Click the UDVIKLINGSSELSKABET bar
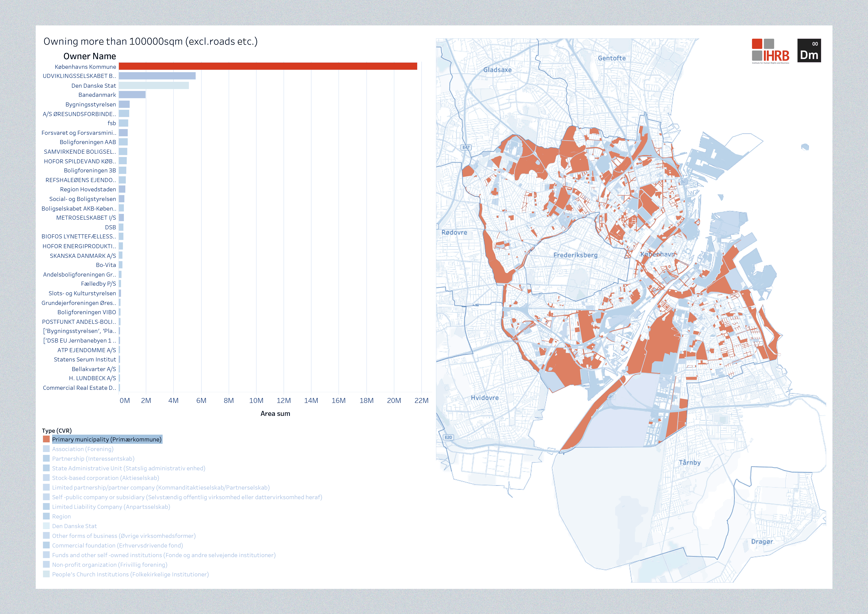This screenshot has width=868, height=614. (x=157, y=76)
